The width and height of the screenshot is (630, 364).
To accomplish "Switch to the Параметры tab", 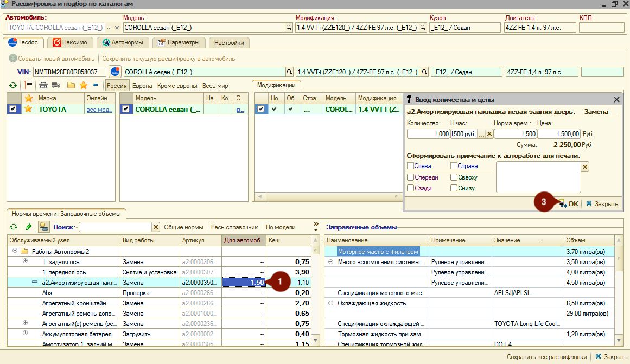I will click(179, 42).
